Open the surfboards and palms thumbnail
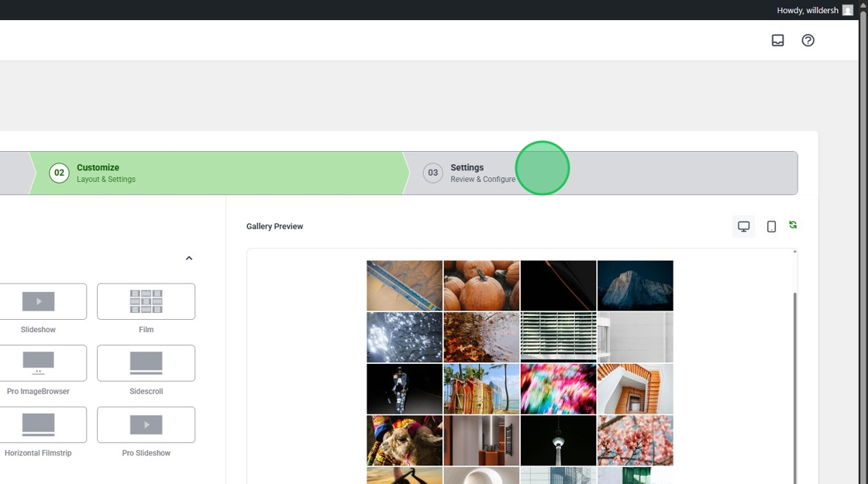 [x=481, y=389]
